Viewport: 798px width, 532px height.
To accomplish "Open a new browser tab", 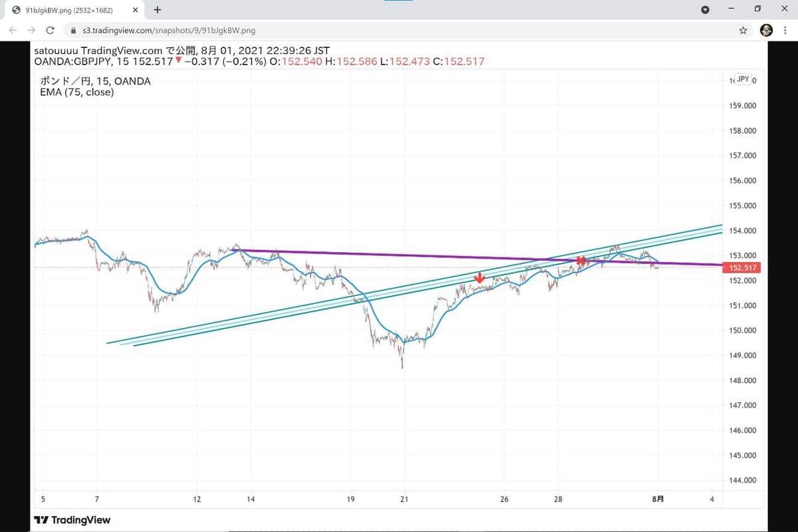I will coord(158,10).
